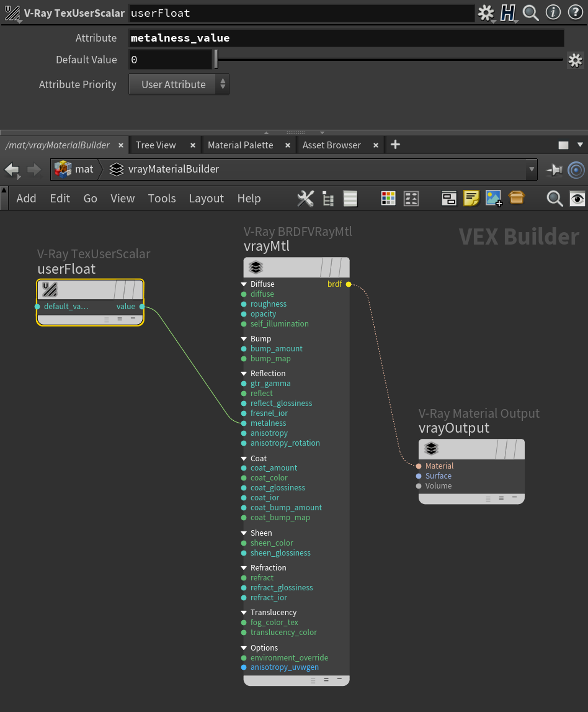Click the Attribute field metalness_value
The image size is (588, 712).
point(346,38)
